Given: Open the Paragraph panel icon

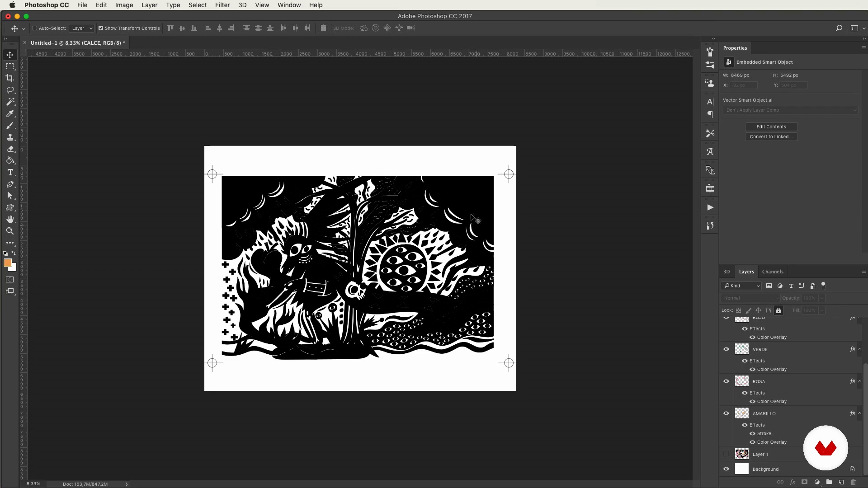Looking at the screenshot, I should point(710,114).
